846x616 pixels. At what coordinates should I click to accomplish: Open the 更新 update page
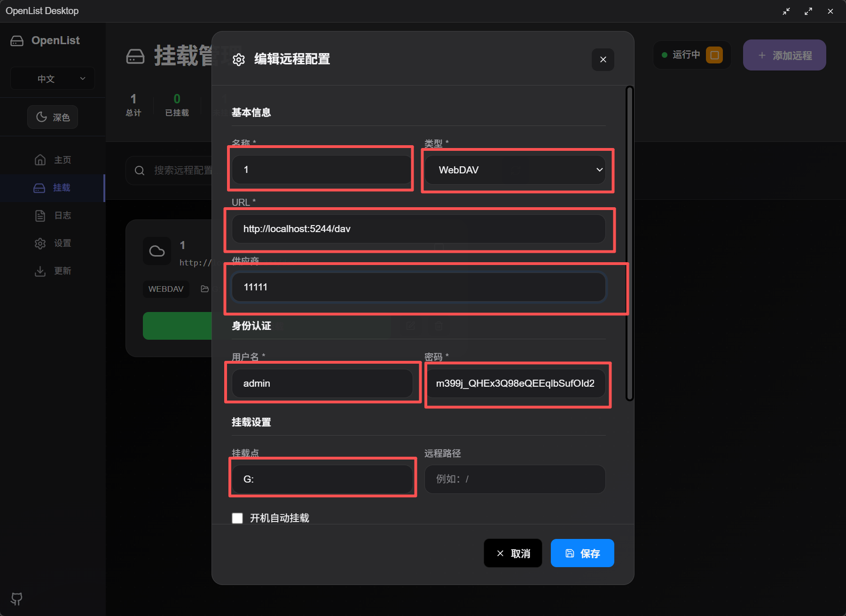53,271
